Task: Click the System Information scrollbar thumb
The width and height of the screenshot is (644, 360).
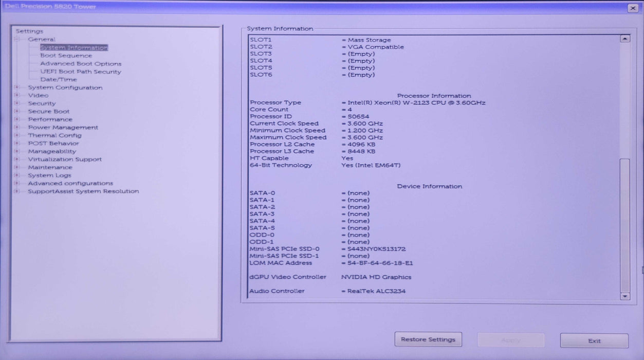Action: point(625,225)
